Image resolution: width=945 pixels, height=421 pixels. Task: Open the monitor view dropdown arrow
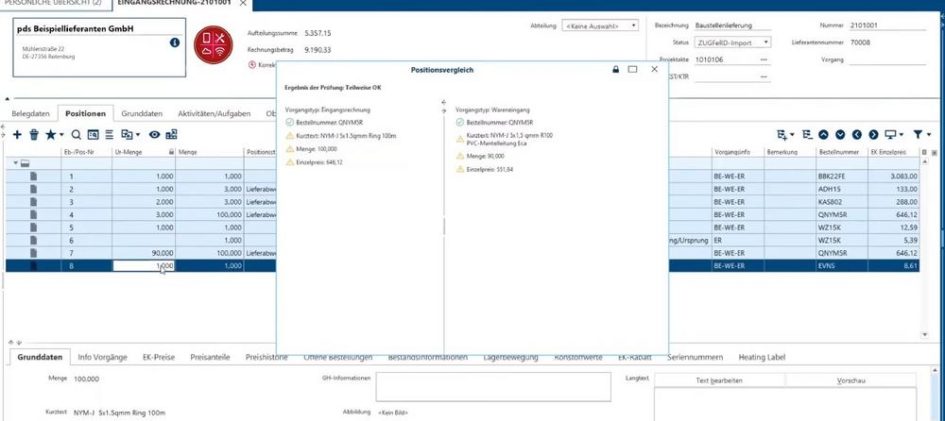(x=902, y=136)
